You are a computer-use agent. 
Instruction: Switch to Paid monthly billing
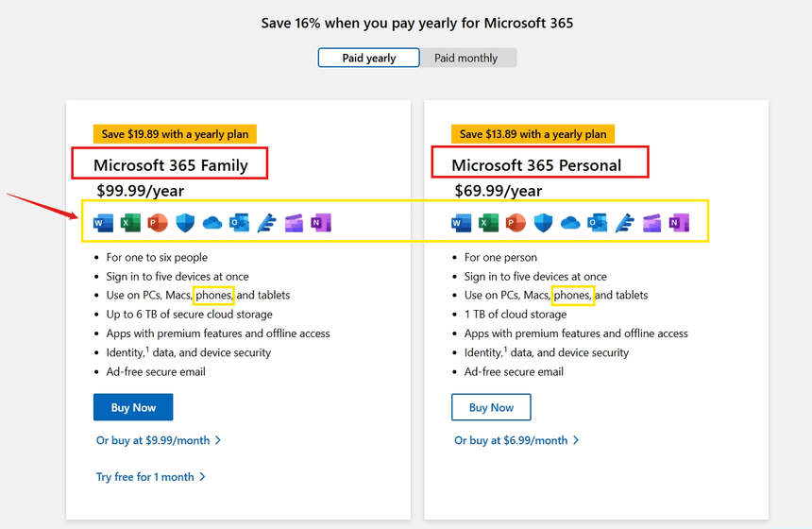coord(466,59)
